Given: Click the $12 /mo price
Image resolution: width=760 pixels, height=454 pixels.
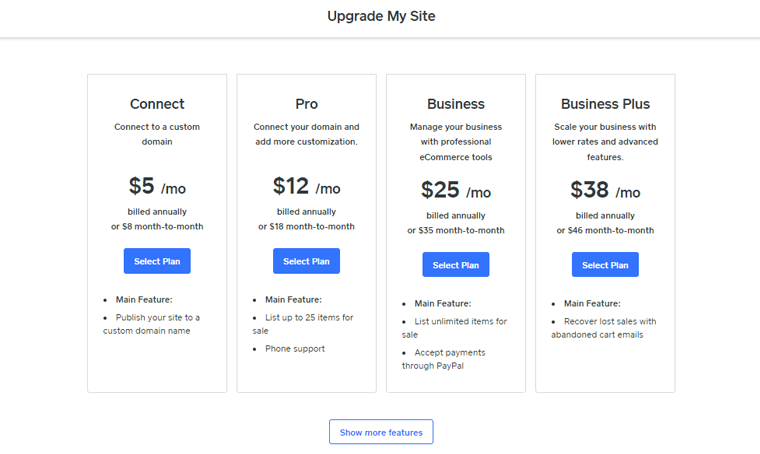Looking at the screenshot, I should [306, 187].
